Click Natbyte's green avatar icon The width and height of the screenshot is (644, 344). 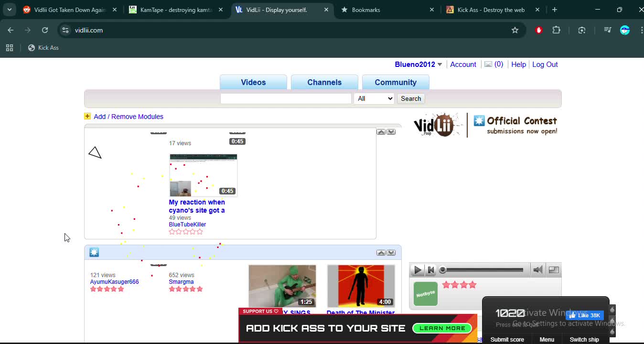425,293
